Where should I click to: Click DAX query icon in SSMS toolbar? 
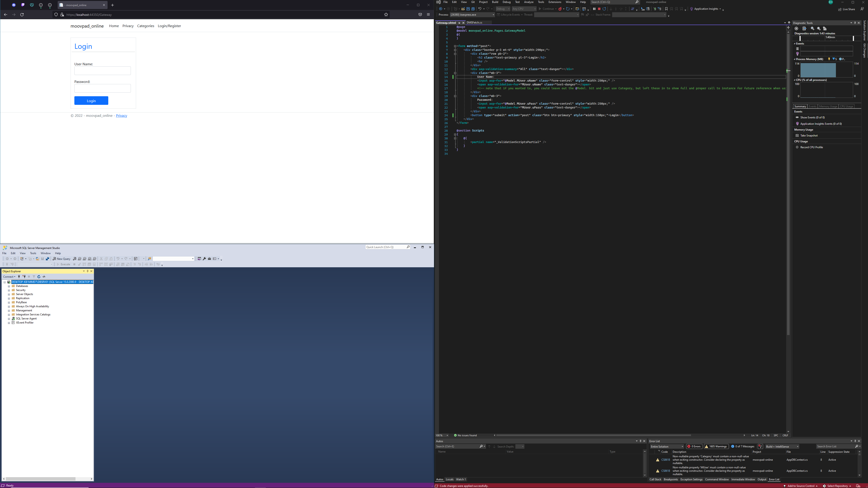pos(95,259)
